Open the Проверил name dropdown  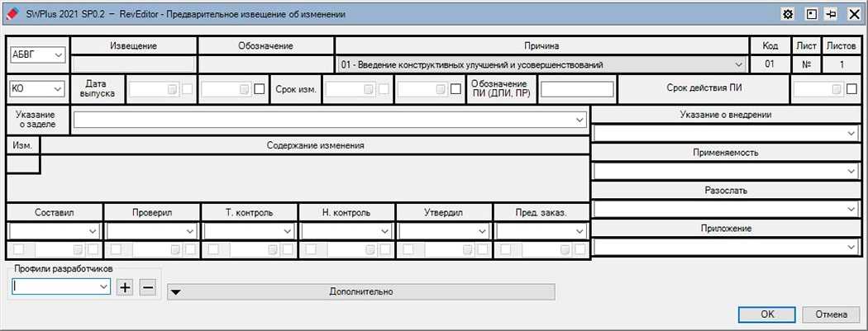tap(189, 231)
